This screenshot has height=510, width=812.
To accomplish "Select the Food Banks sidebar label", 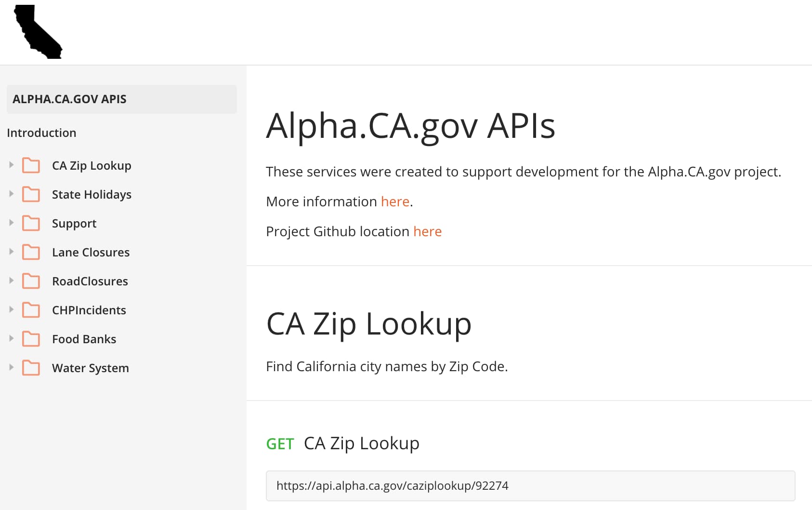I will (x=84, y=339).
